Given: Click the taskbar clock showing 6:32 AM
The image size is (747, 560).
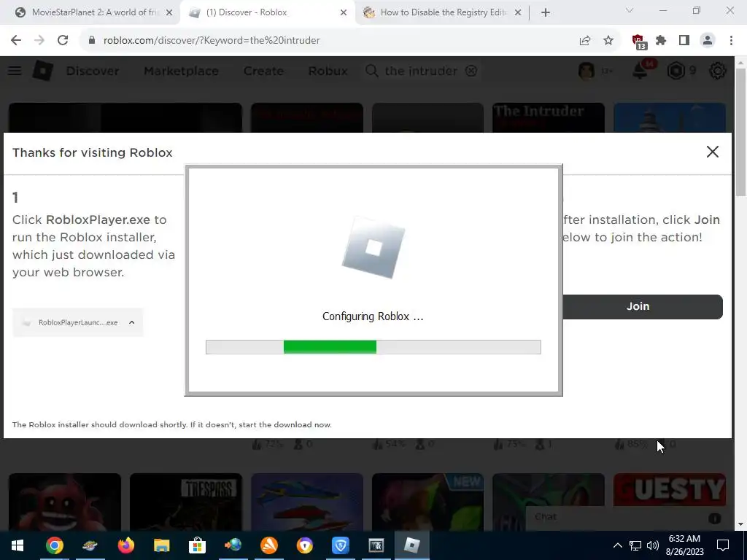Looking at the screenshot, I should (684, 545).
